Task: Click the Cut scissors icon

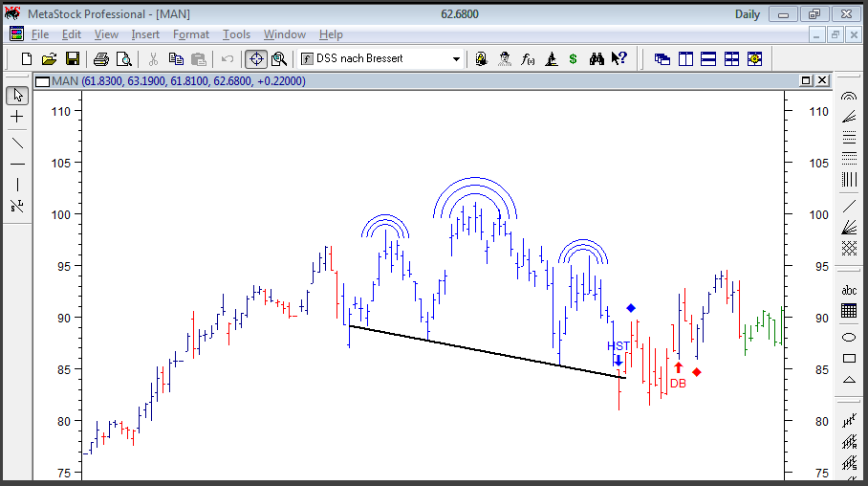Action: [x=153, y=58]
